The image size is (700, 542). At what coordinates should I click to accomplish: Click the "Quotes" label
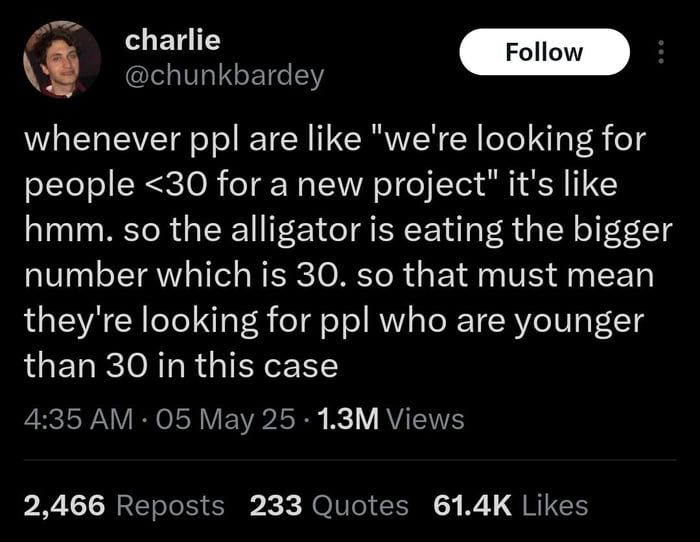pos(359,506)
